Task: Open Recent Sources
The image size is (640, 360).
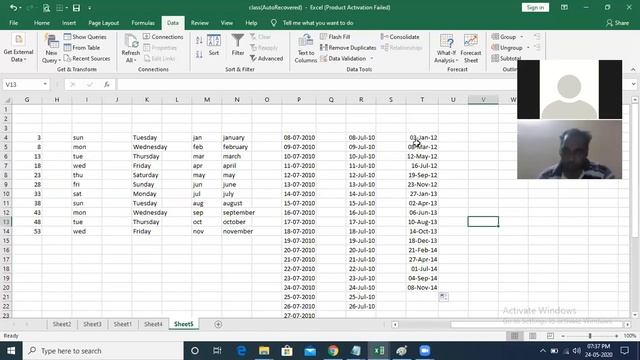Action: click(x=87, y=59)
